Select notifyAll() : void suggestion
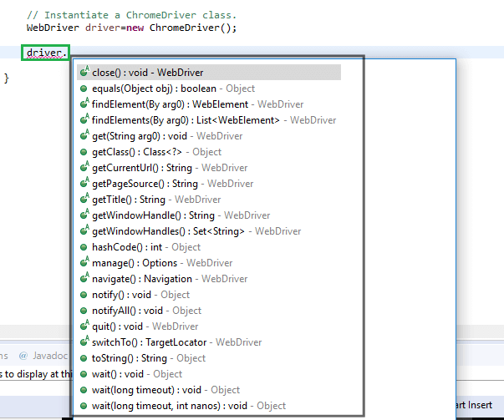The height and width of the screenshot is (420, 504). click(x=209, y=311)
